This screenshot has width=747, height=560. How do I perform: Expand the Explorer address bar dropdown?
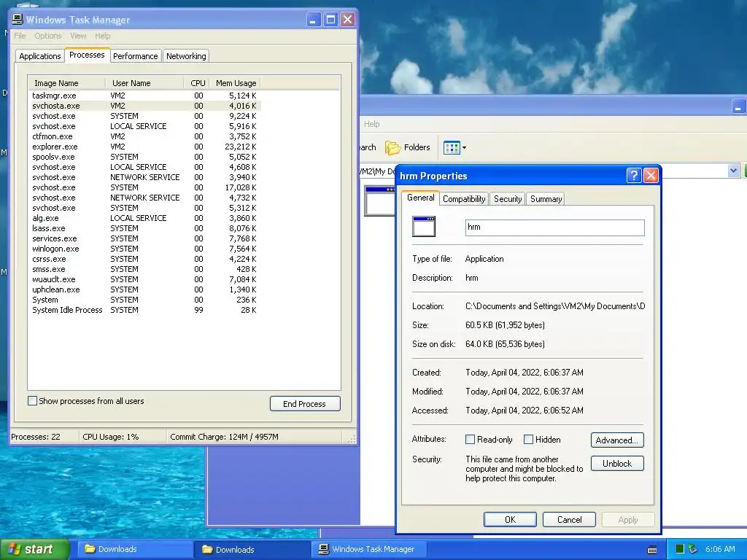coord(734,171)
